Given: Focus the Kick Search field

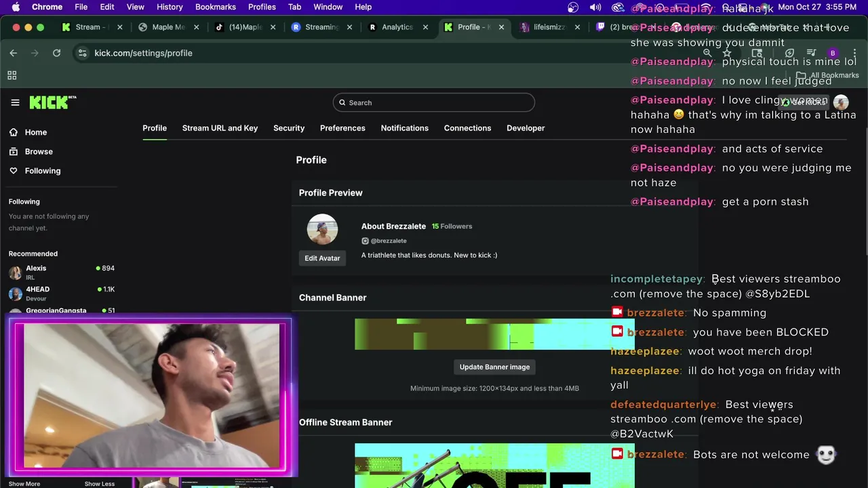Looking at the screenshot, I should 434,102.
